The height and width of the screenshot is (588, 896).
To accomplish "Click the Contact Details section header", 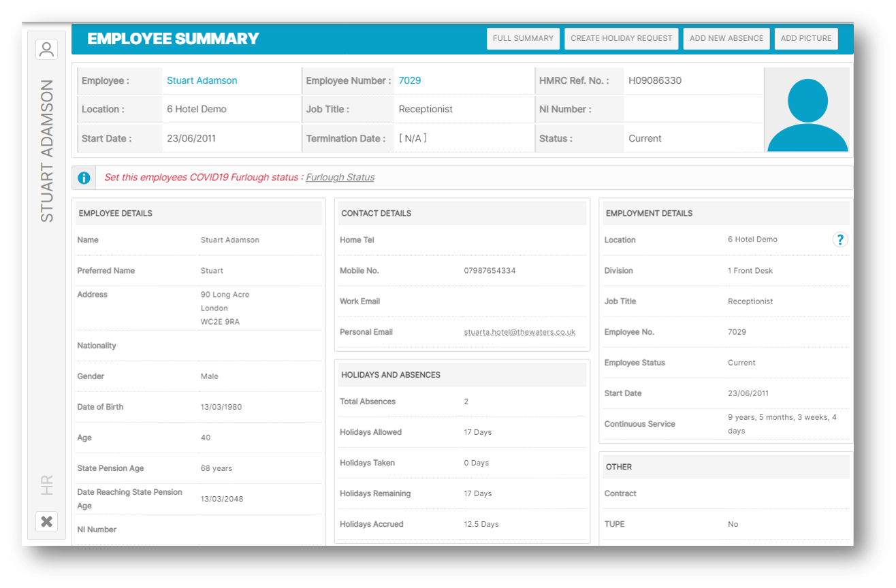I will (376, 213).
